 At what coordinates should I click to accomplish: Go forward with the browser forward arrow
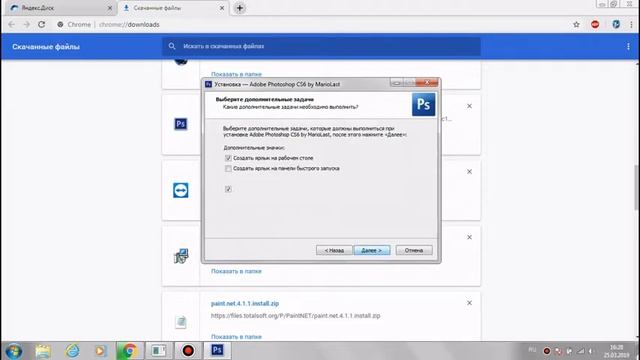[x=27, y=24]
